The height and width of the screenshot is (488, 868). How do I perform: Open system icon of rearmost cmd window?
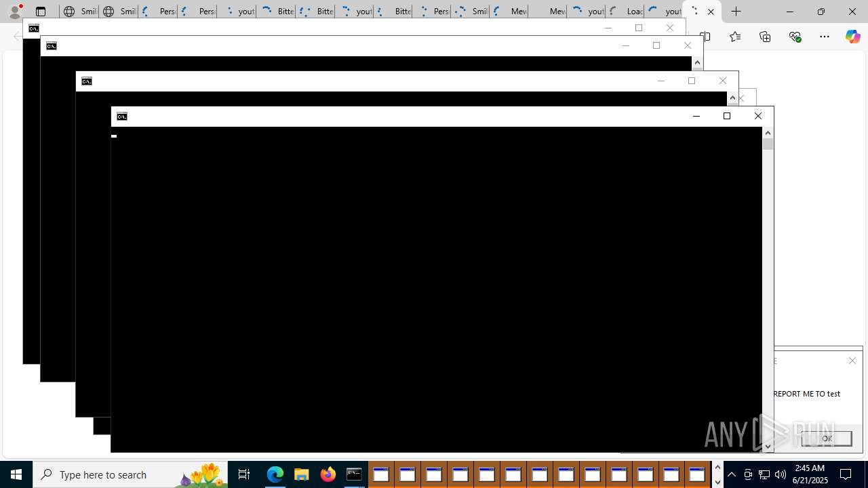(x=33, y=28)
